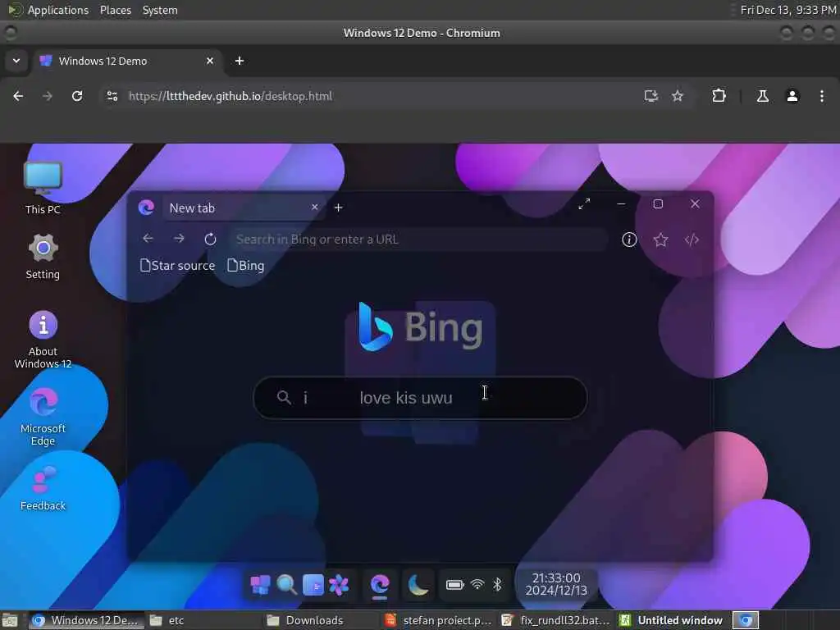
Task: Click the Bing logo
Action: tap(421, 326)
